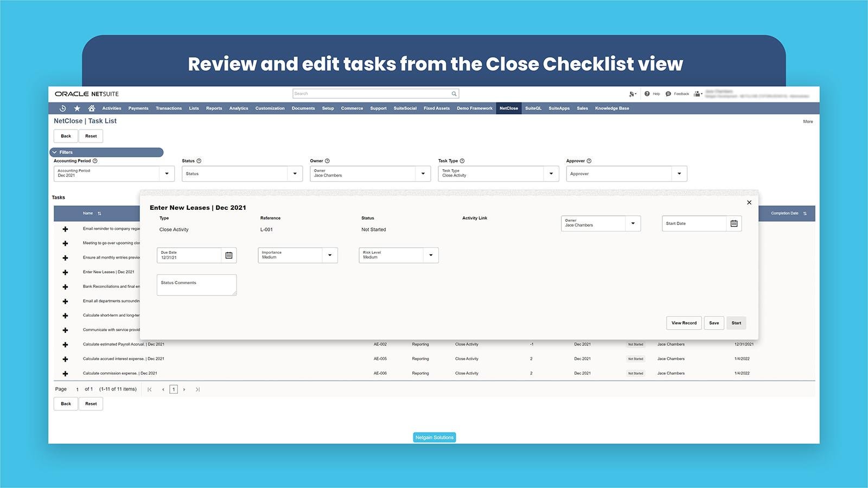Open the dialog Owner dropdown

tap(633, 223)
